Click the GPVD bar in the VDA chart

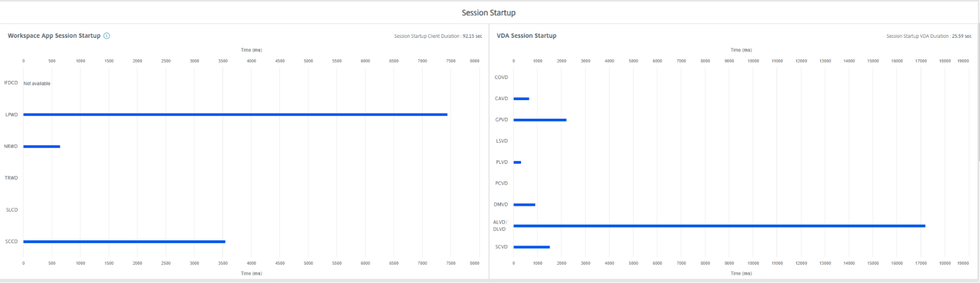click(x=540, y=120)
